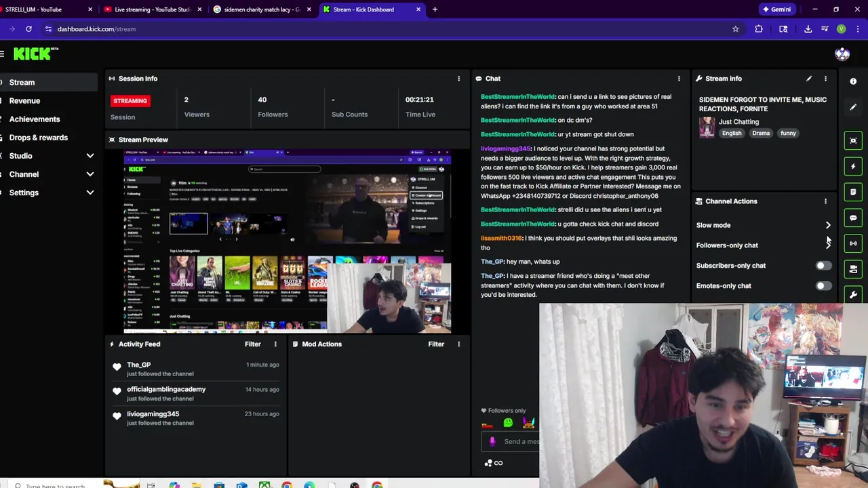Open a new browser tab with plus button
Screen dimensions: 868x488
[x=435, y=9]
